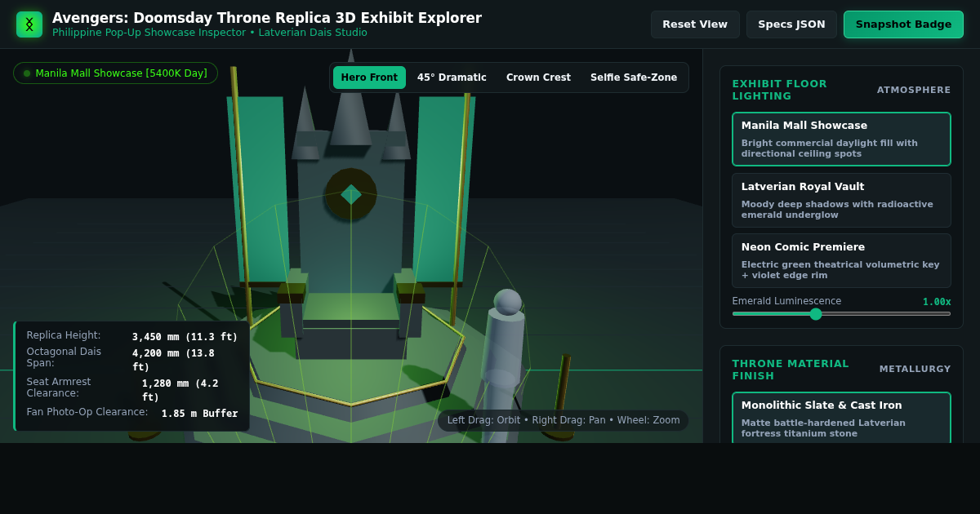Viewport: 980px width, 514px height.
Task: Switch to Crown Crest view
Action: pyautogui.click(x=538, y=78)
